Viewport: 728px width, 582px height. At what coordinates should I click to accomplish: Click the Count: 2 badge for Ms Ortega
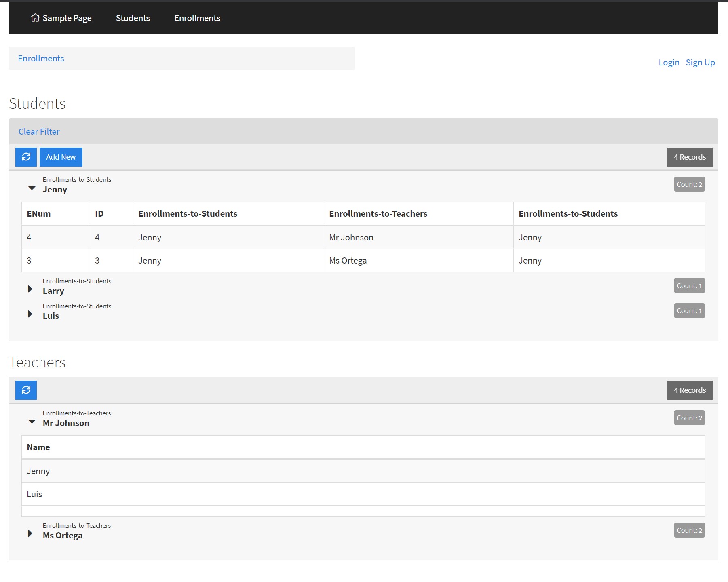[690, 530]
